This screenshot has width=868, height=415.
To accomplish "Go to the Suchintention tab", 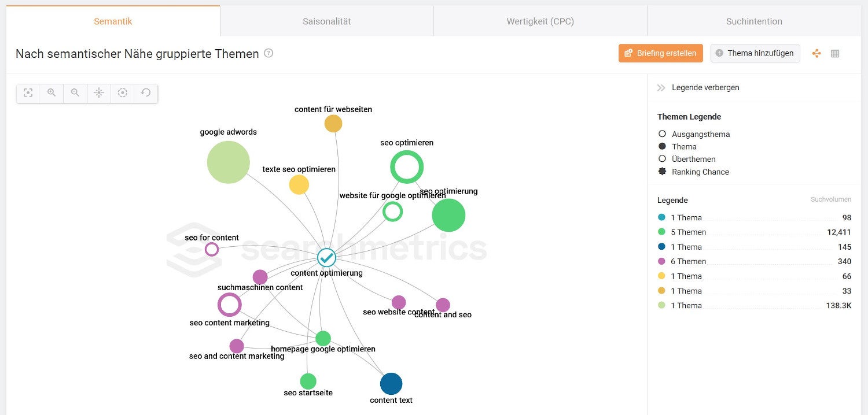I will (x=754, y=21).
